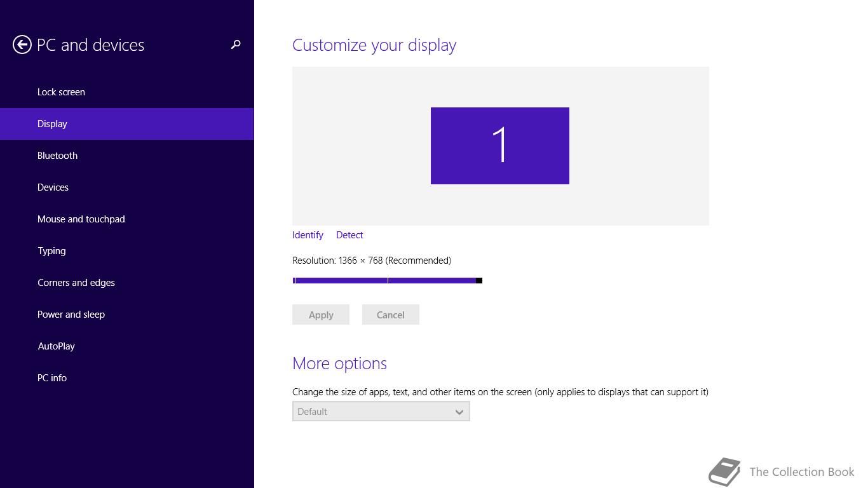Click the 'Customize your display' heading
Screen dimensions: 868x488
click(374, 45)
